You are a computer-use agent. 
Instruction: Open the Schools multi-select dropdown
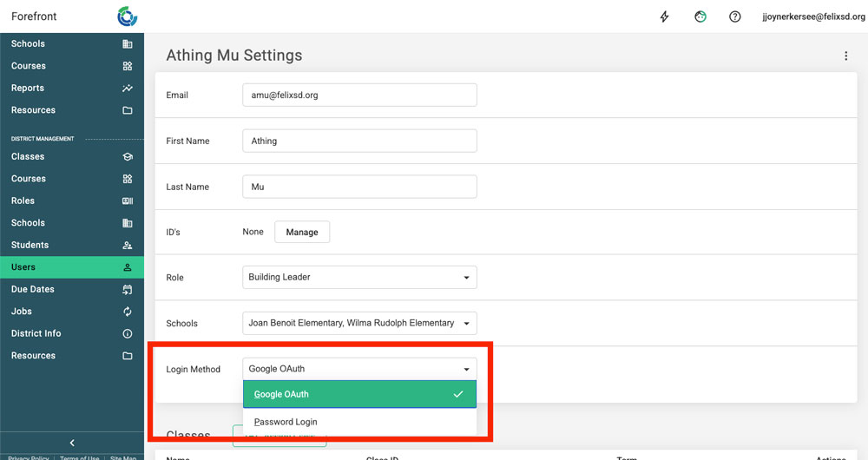pos(359,323)
